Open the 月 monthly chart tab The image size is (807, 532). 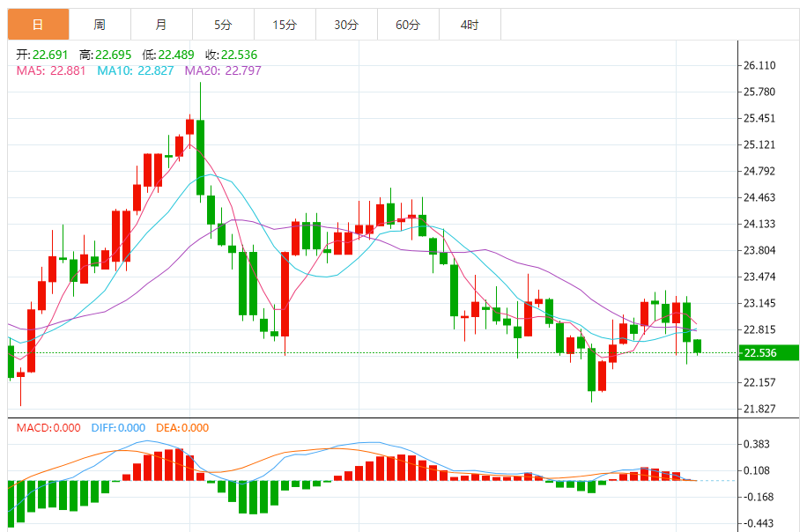pyautogui.click(x=161, y=25)
